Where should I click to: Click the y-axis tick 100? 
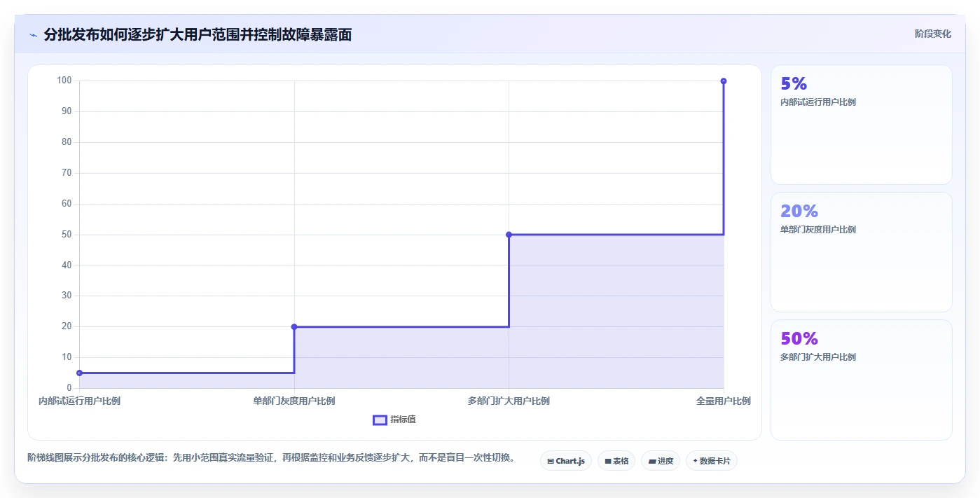64,81
